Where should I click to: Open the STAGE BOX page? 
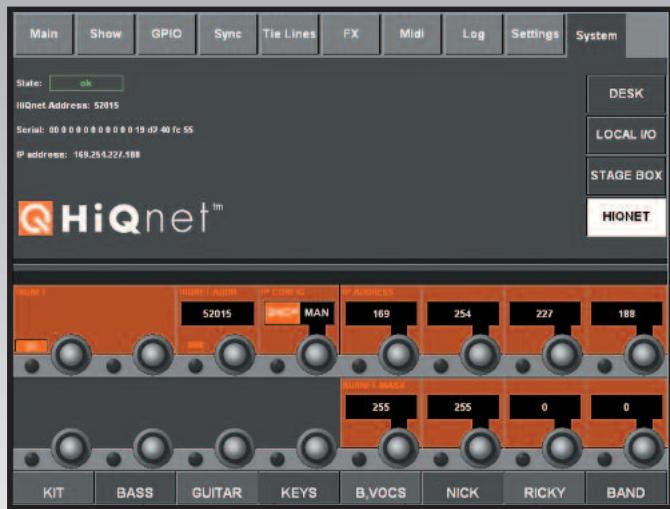coord(626,175)
